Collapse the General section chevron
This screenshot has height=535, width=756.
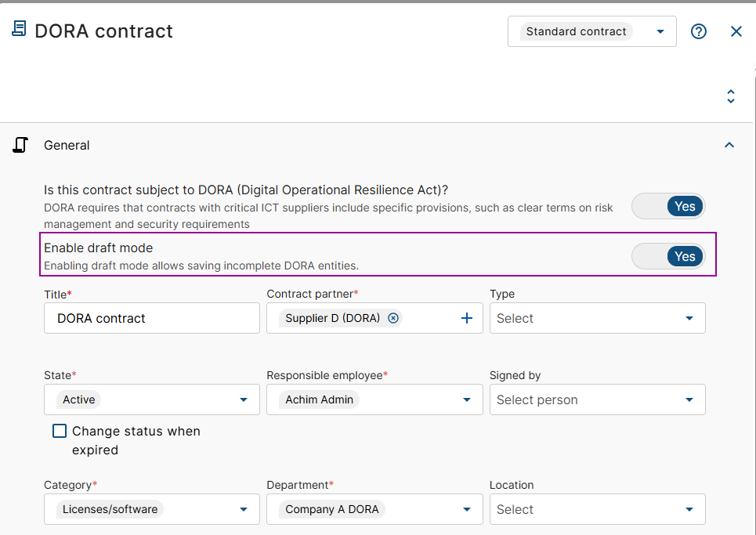click(729, 145)
